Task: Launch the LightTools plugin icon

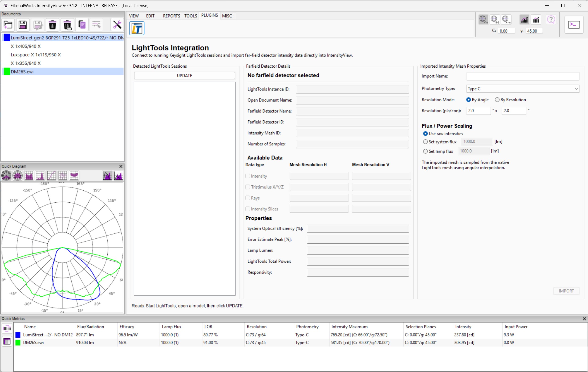Action: pos(137,28)
